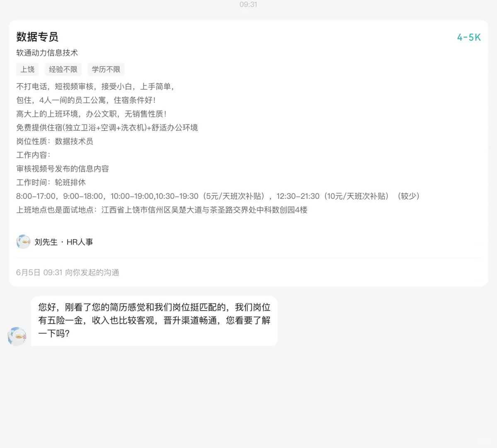Open the HR avatar beside the greeting message
This screenshot has width=497, height=448.
coord(17,336)
